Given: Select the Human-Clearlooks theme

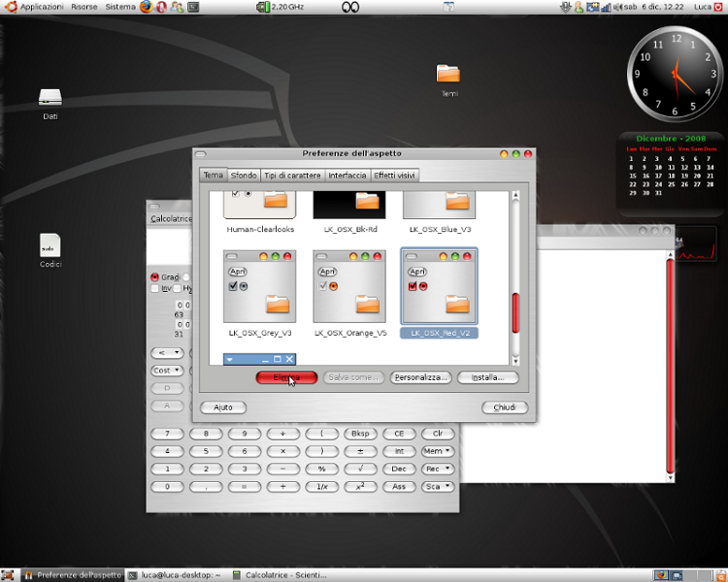Looking at the screenshot, I should (259, 212).
